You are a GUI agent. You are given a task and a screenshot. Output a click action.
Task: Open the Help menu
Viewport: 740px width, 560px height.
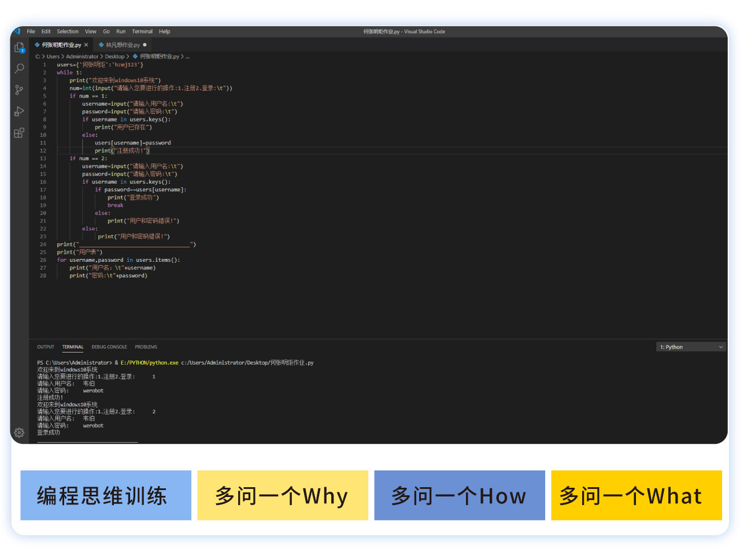[165, 32]
